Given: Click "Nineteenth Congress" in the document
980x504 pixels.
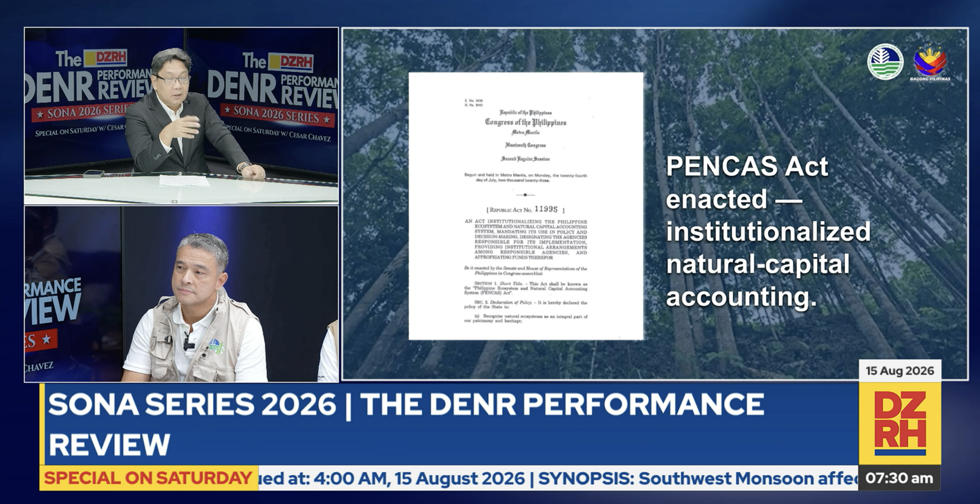Looking at the screenshot, I should [526, 145].
